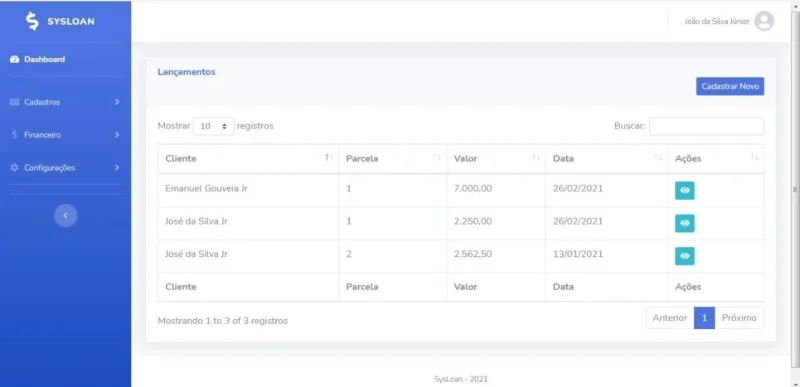Click the SysLoan dollar logo icon
This screenshot has height=387, width=800.
click(x=32, y=21)
